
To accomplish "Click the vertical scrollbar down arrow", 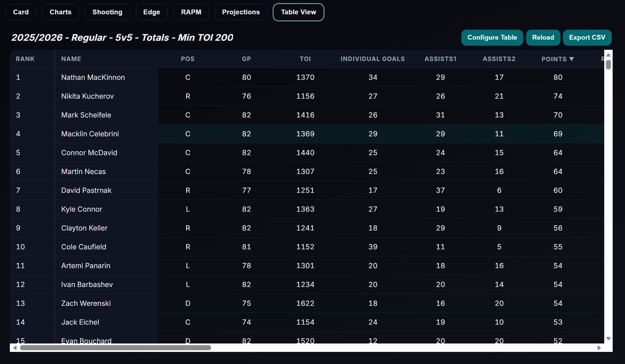I will (608, 339).
